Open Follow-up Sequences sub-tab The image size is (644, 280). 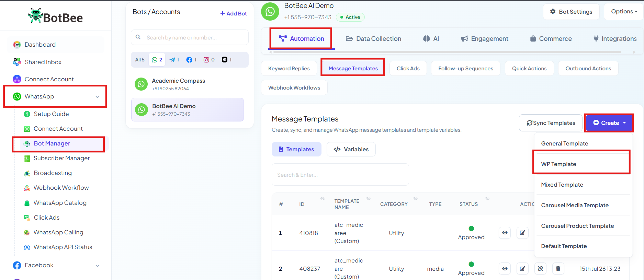coord(466,69)
